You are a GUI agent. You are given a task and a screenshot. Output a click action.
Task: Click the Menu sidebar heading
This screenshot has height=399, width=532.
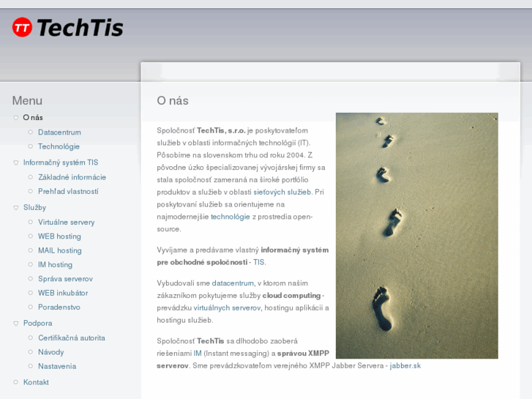(x=27, y=100)
